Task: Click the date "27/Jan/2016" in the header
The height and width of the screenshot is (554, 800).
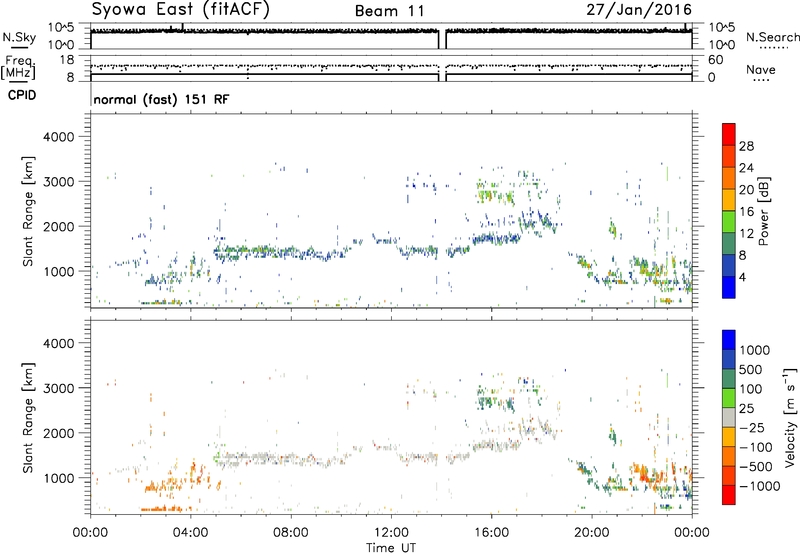Action: point(639,9)
